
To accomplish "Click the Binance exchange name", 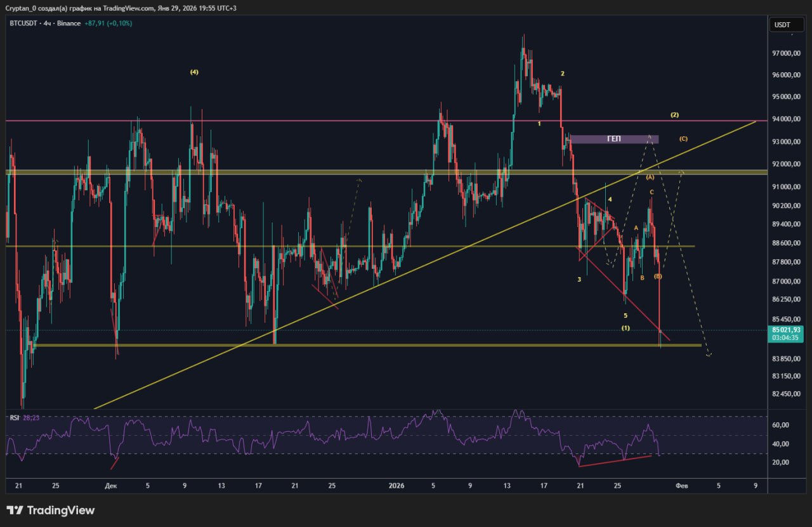I will point(69,23).
